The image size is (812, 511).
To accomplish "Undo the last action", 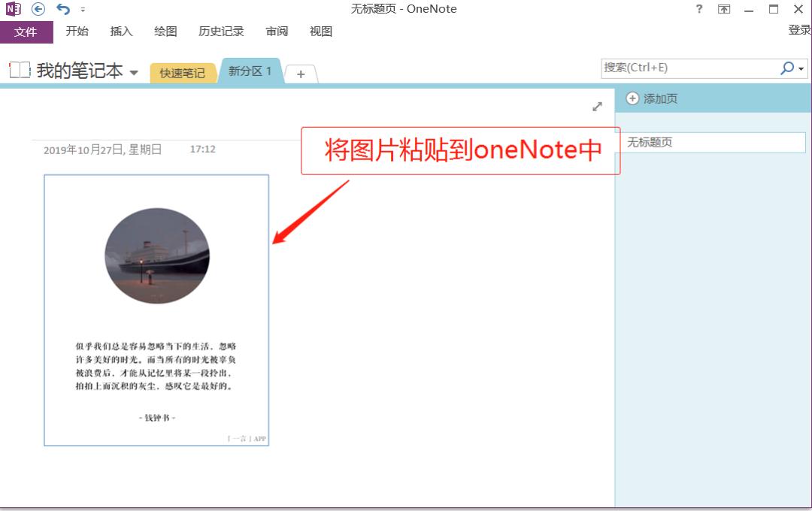I will (63, 9).
